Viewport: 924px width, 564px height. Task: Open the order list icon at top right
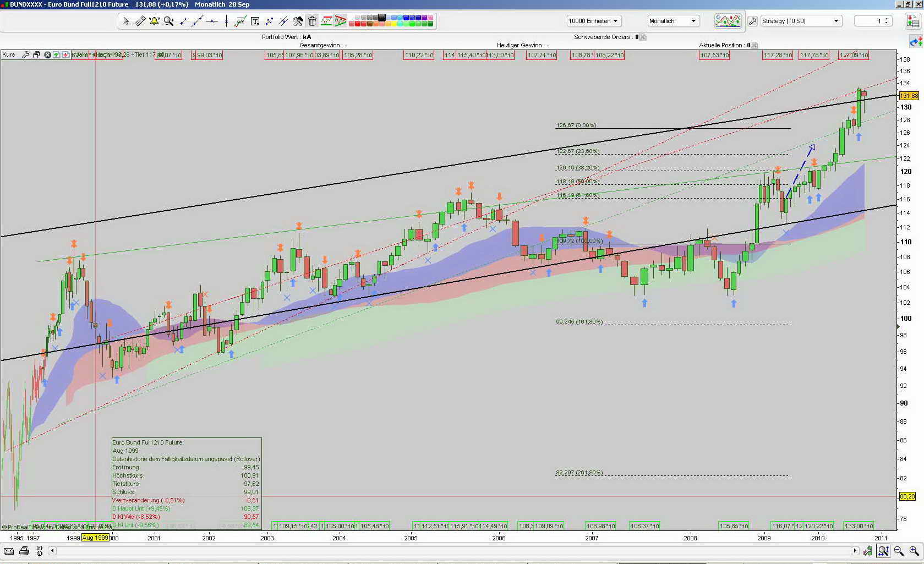[x=914, y=21]
